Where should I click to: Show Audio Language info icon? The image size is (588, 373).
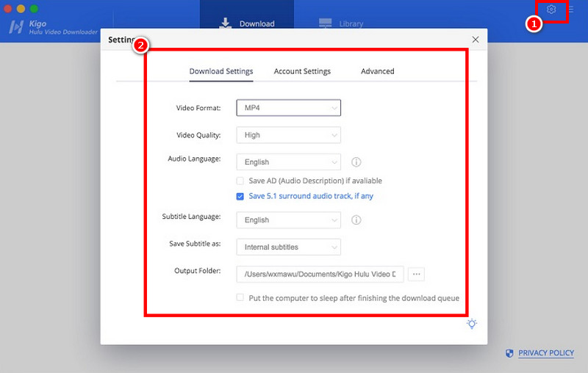pos(356,162)
